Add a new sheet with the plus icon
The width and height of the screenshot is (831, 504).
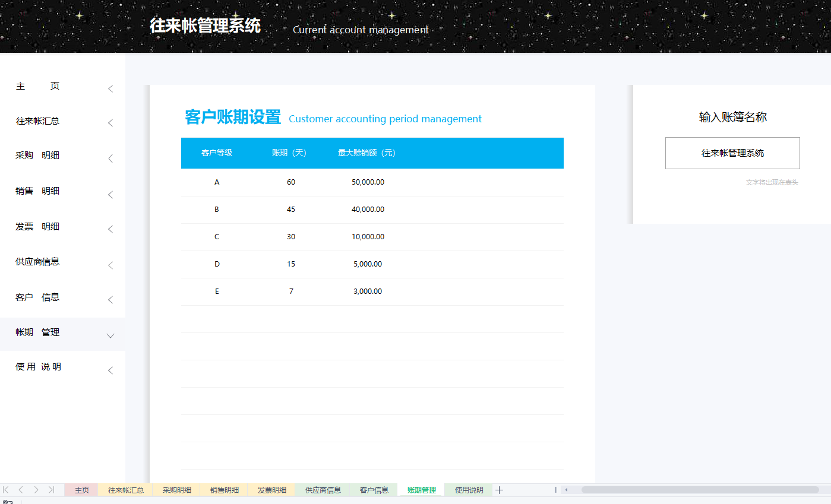(x=499, y=490)
